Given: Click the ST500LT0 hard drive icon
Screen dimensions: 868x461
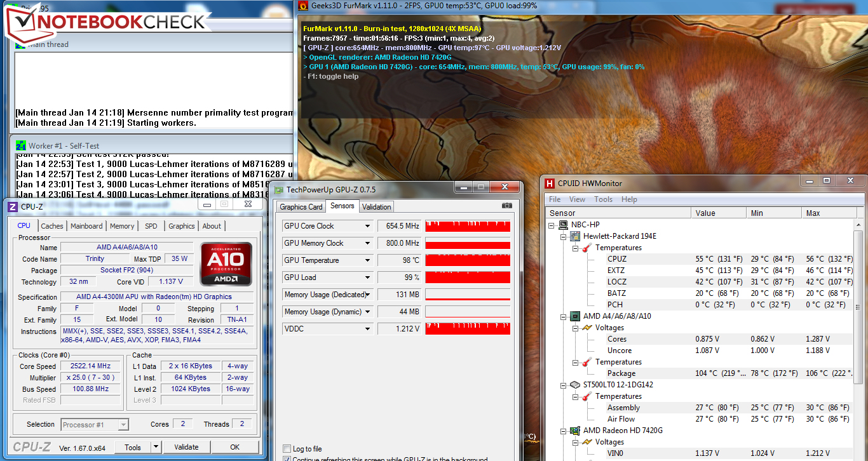Looking at the screenshot, I should pos(574,385).
